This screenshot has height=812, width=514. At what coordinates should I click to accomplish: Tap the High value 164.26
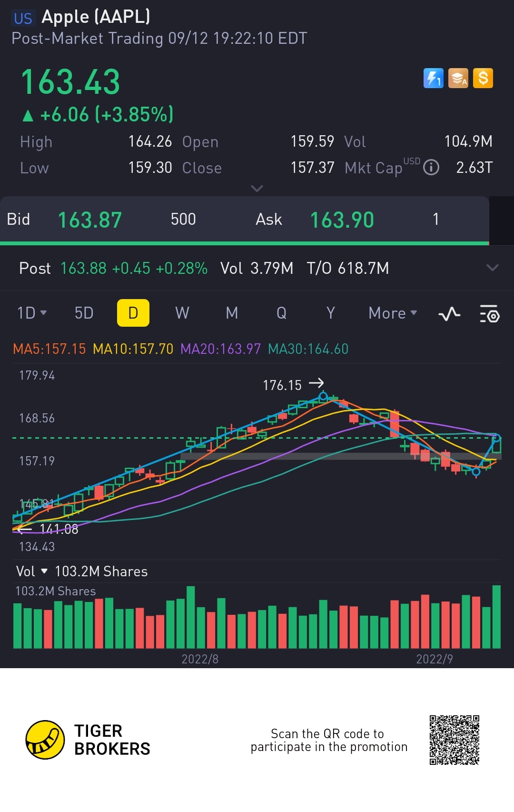150,141
